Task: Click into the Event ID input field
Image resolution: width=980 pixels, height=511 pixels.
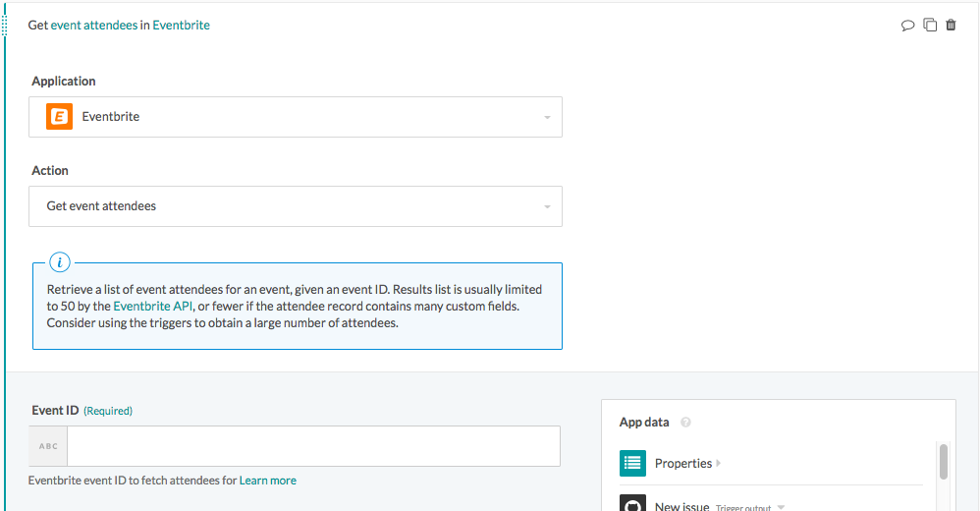Action: (x=313, y=446)
